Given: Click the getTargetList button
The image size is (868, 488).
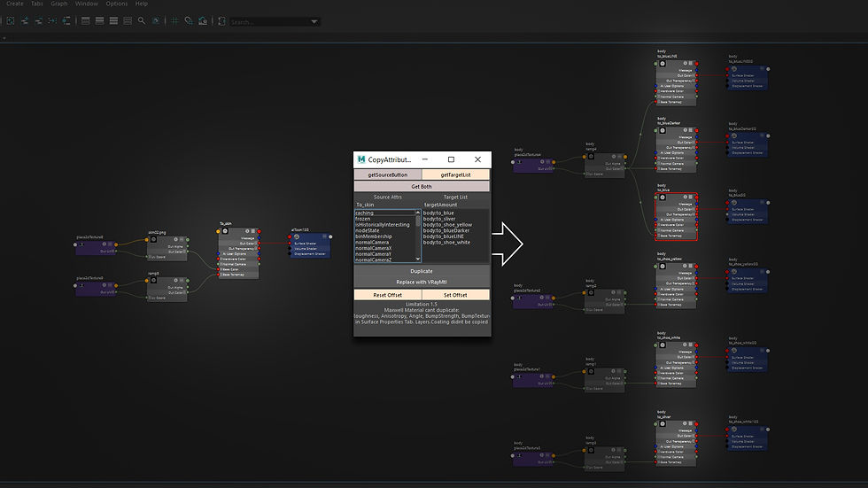Looking at the screenshot, I should (x=455, y=174).
